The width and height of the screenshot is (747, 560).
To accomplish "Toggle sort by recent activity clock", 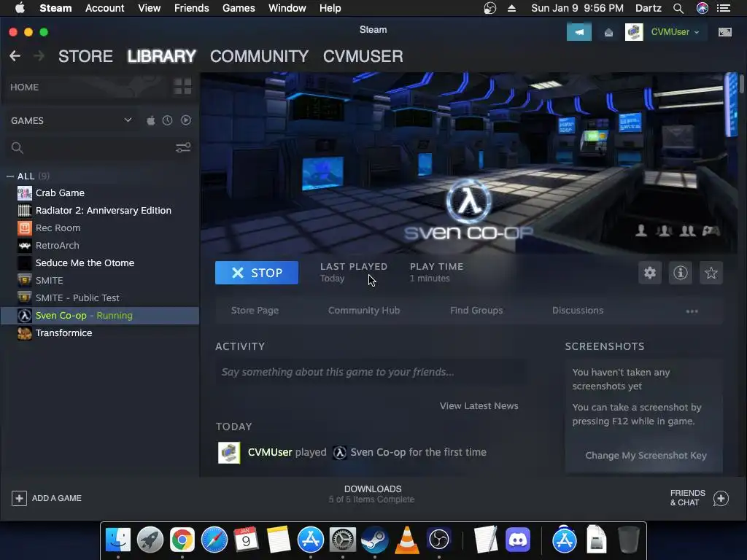I will [167, 120].
